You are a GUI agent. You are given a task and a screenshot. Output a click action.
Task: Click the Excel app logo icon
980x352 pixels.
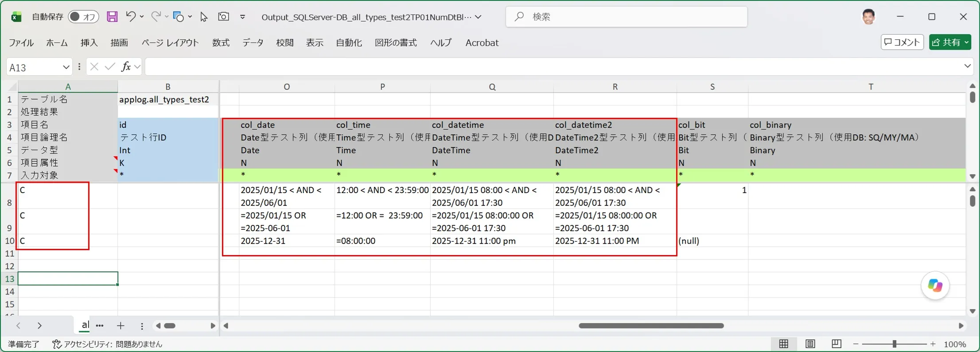coord(16,17)
